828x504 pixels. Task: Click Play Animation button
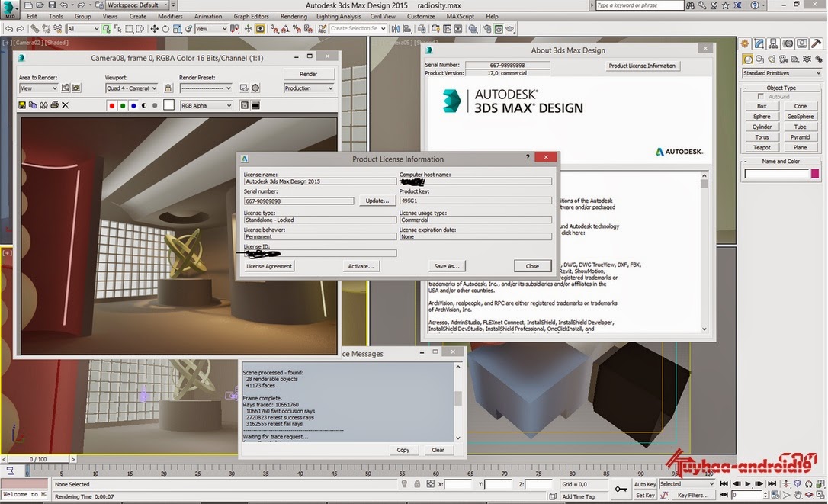click(x=748, y=484)
